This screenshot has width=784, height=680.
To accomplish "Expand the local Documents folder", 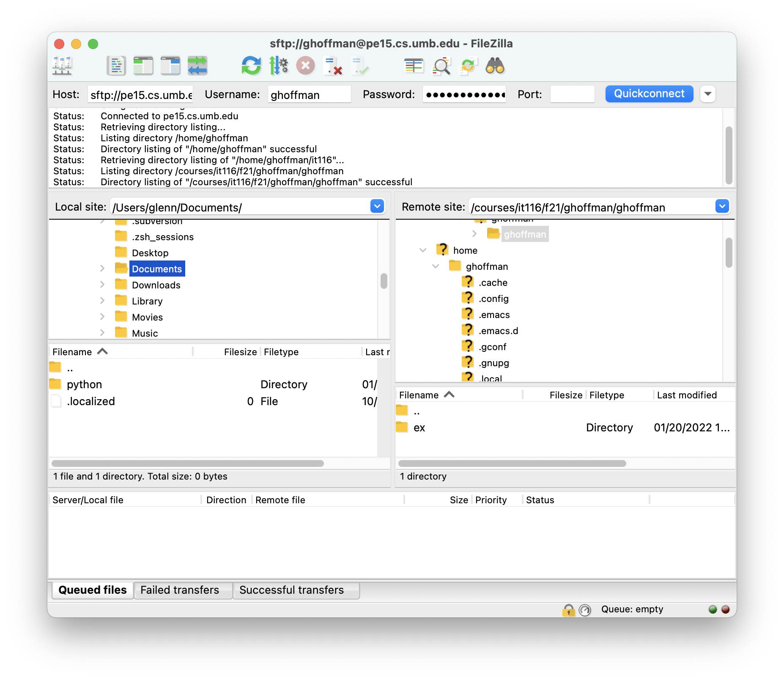I will point(102,268).
